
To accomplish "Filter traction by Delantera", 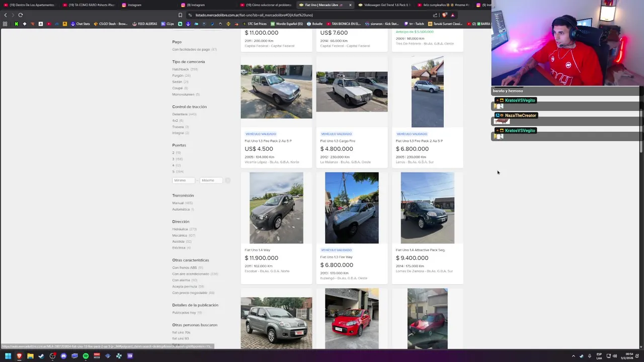I will click(x=184, y=114).
